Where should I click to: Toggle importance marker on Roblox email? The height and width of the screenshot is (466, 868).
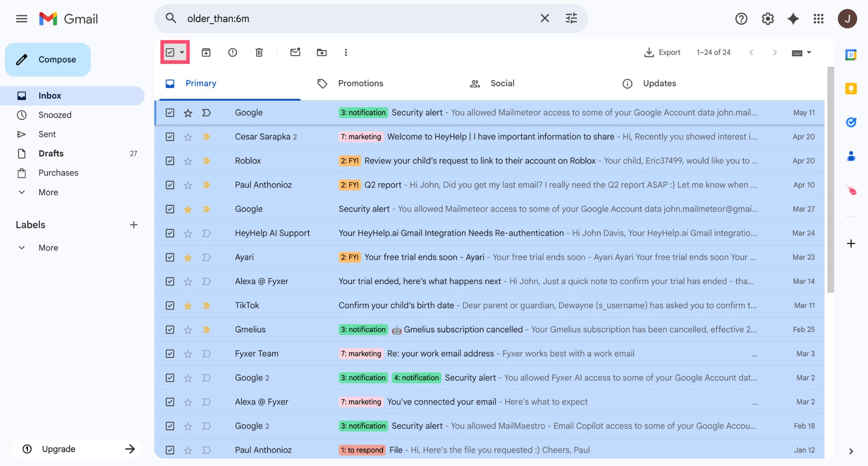[206, 161]
